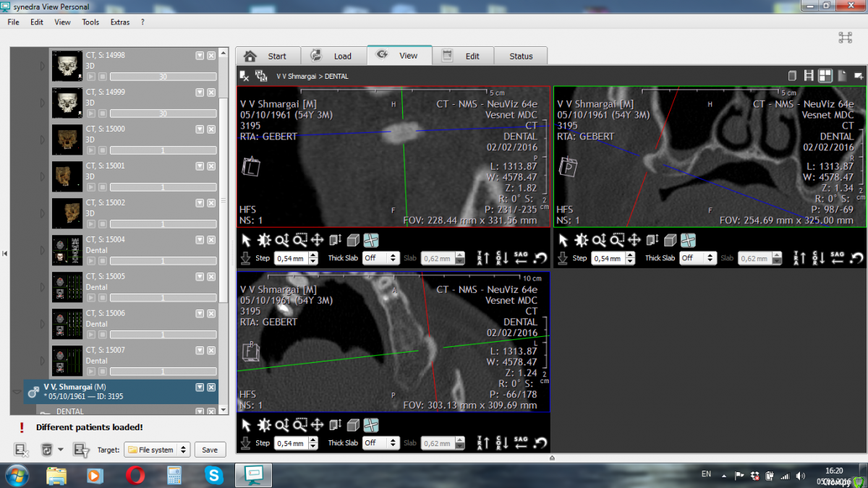This screenshot has width=868, height=488.
Task: Activate window/level brightness tool in top-right viewer
Action: (x=582, y=240)
